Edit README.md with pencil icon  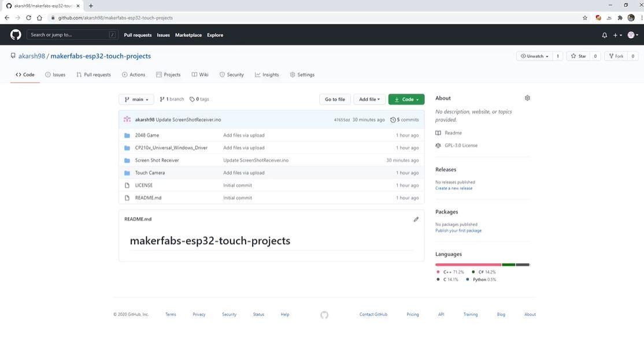416,219
